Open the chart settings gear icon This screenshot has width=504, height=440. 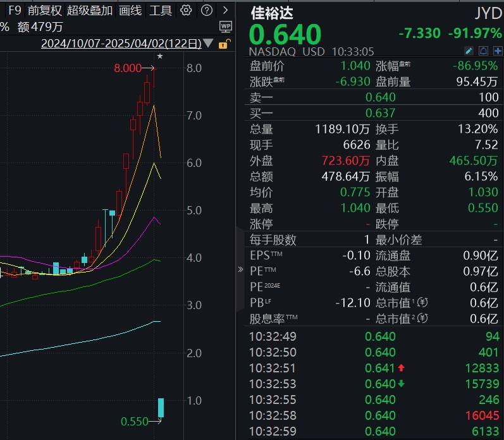[186, 10]
